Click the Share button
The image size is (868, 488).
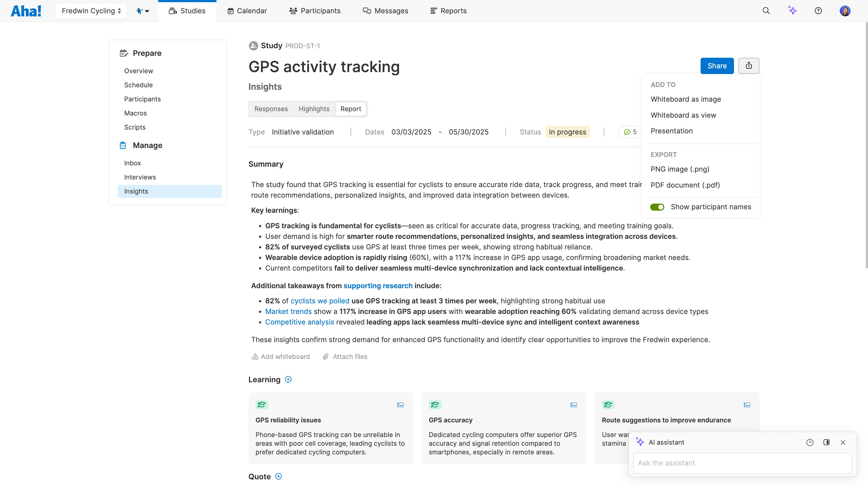(x=717, y=66)
